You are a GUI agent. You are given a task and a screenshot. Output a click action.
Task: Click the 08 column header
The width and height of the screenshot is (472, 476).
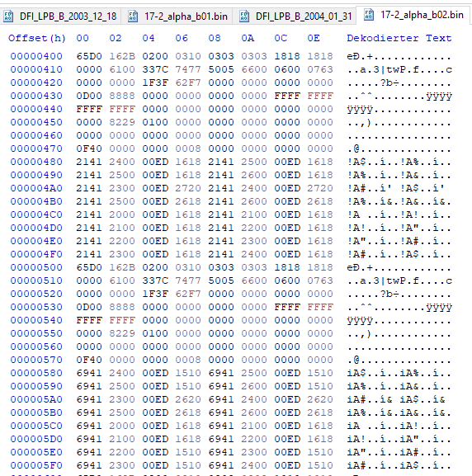(215, 38)
